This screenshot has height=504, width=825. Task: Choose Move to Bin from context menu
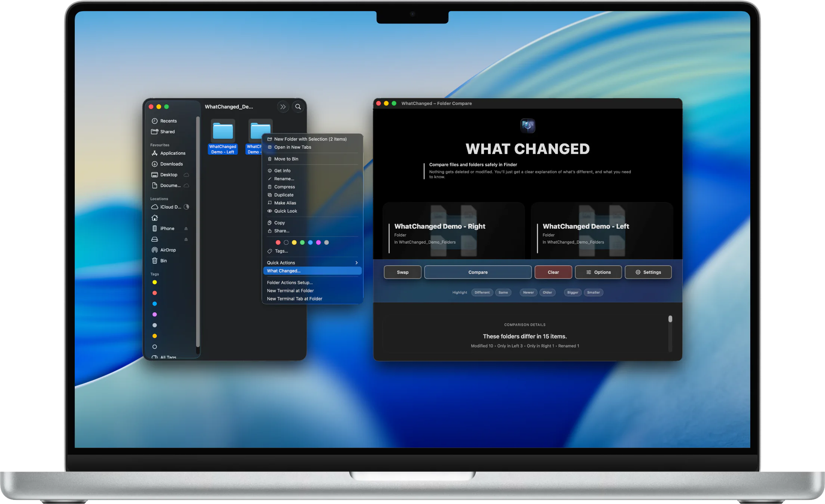click(312, 159)
